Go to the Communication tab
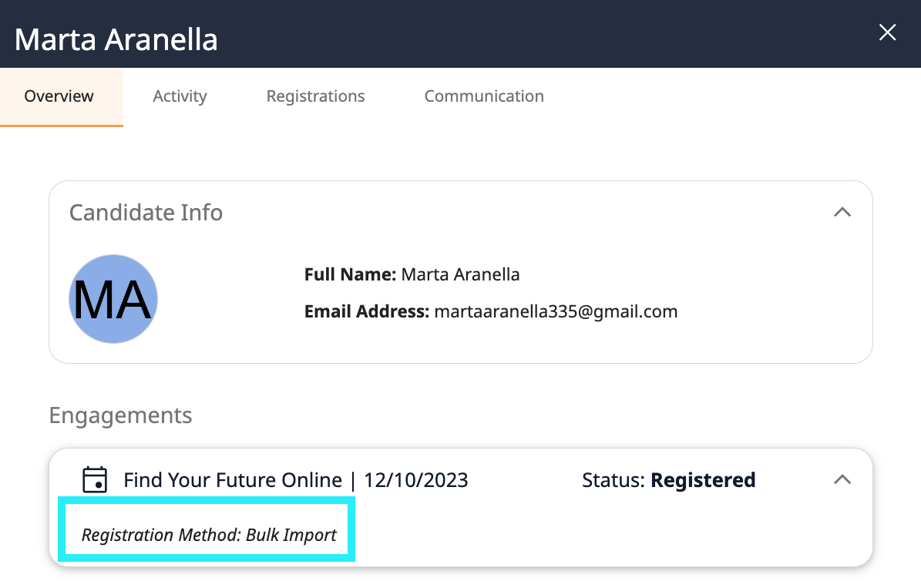Viewport: 921px width, 588px height. point(484,96)
